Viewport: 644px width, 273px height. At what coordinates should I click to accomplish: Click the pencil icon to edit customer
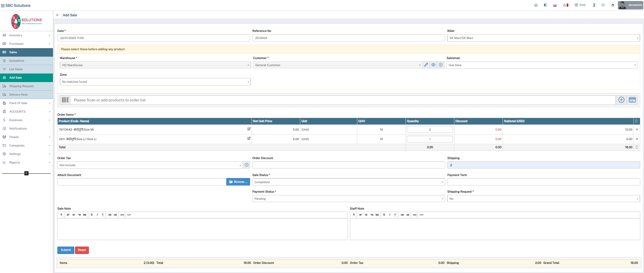(x=426, y=65)
